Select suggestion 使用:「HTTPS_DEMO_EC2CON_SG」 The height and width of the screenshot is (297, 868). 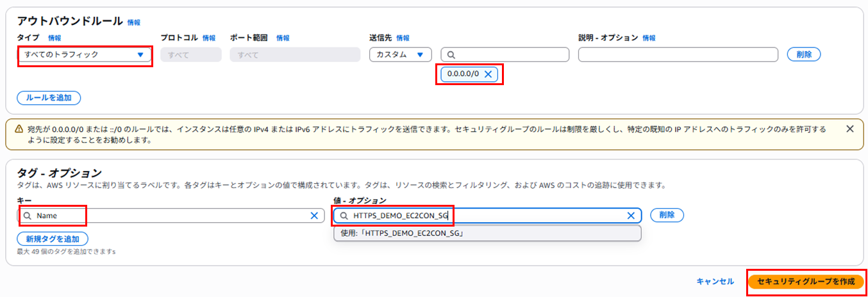(x=488, y=233)
